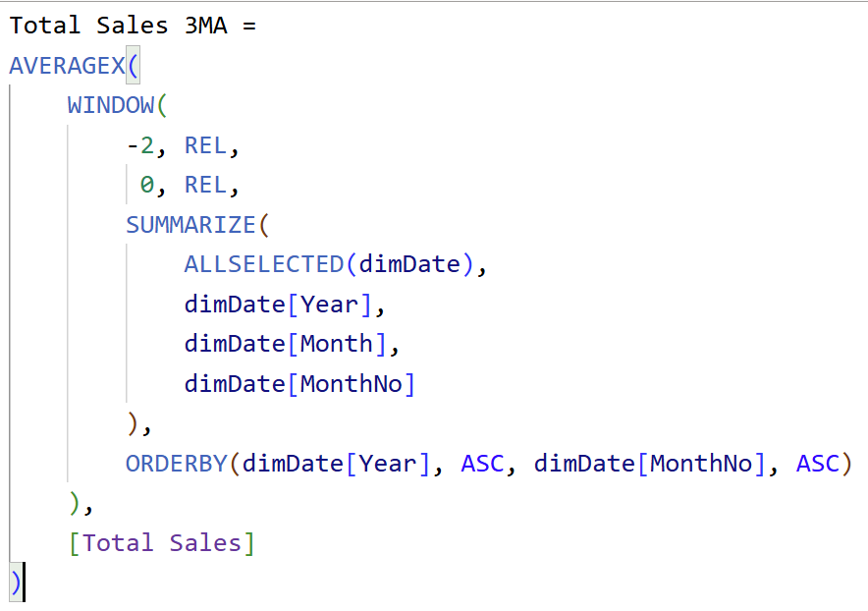Click dimDate[MonthNo] inside SUMMARIZE

click(x=299, y=384)
